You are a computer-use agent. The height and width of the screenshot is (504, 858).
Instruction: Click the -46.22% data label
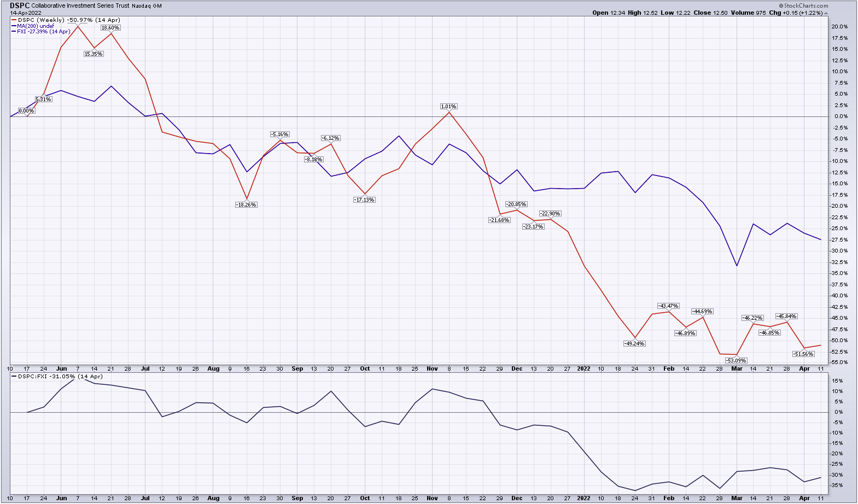[752, 318]
